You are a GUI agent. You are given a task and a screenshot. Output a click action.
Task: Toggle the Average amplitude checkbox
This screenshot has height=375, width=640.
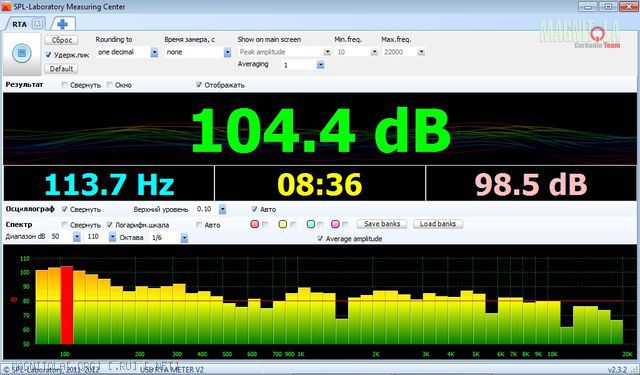[320, 238]
